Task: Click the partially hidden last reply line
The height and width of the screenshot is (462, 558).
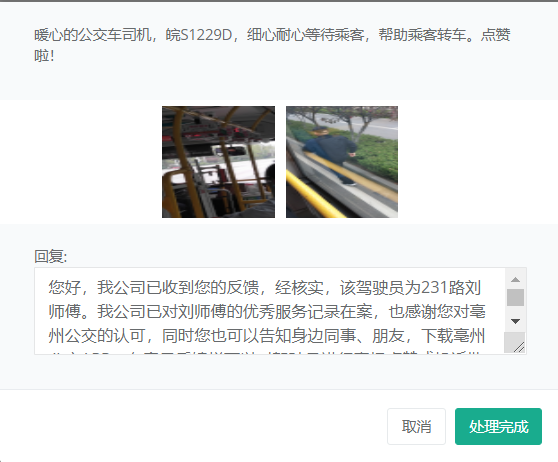Action: tap(267, 352)
